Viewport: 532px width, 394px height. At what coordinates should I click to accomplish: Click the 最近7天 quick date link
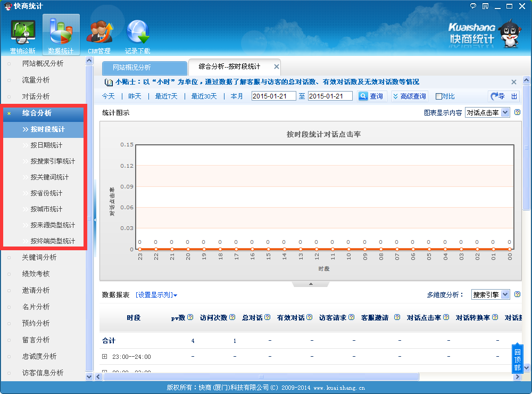tap(166, 96)
